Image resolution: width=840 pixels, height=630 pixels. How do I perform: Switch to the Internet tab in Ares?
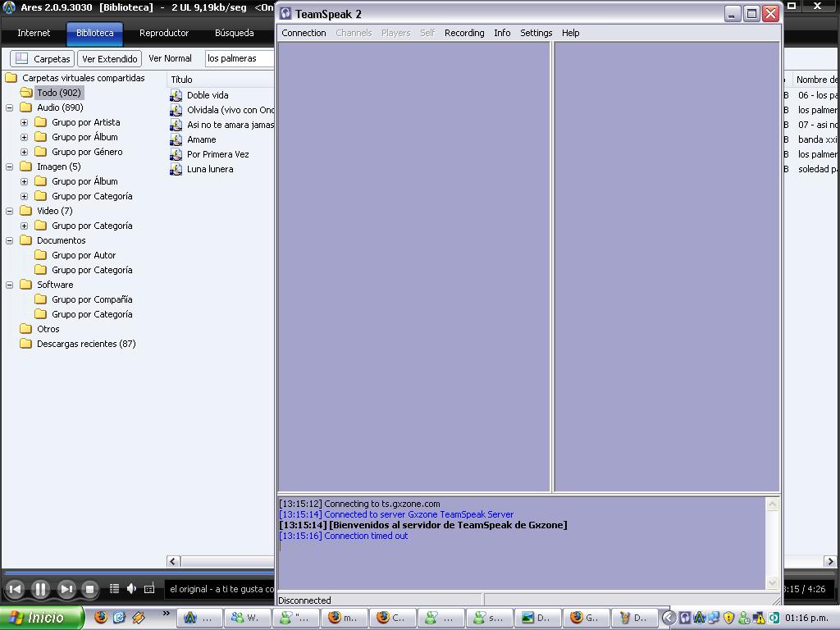(34, 33)
